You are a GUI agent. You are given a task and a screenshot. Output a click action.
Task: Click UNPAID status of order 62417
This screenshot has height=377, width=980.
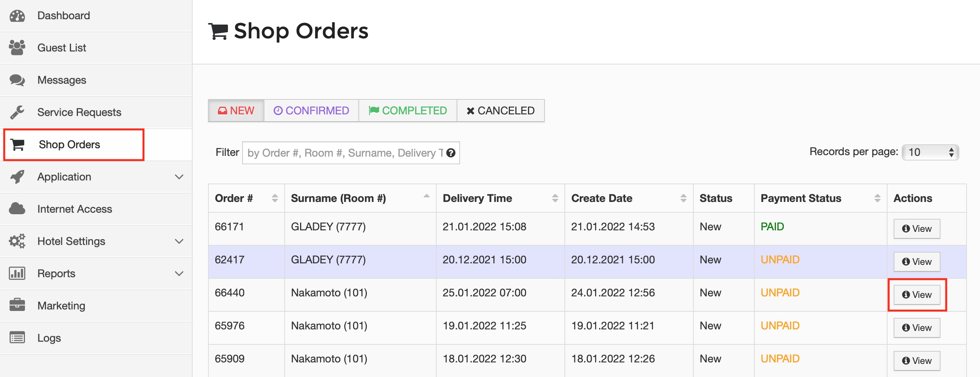780,260
